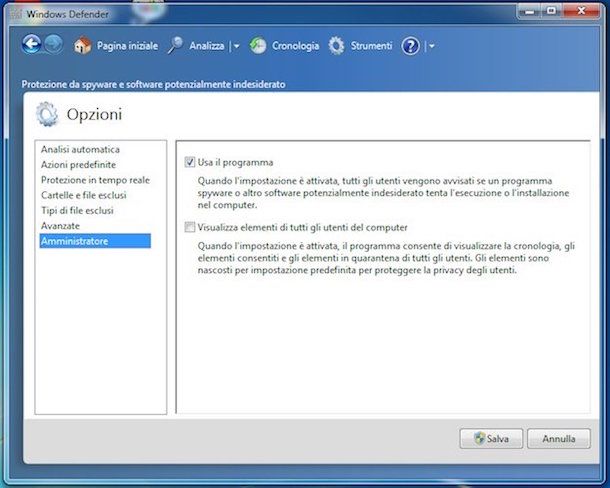Open help with the question mark icon
Image resolution: width=610 pixels, height=488 pixels.
pos(410,46)
